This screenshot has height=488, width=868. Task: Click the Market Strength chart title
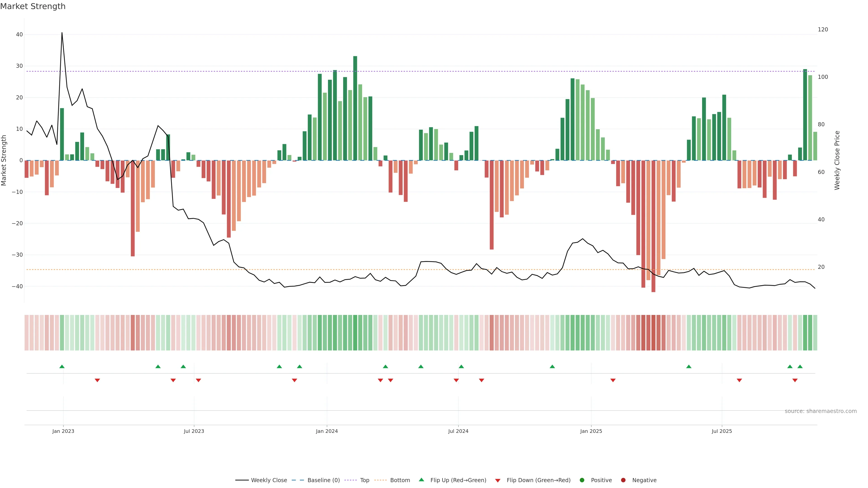(x=33, y=6)
